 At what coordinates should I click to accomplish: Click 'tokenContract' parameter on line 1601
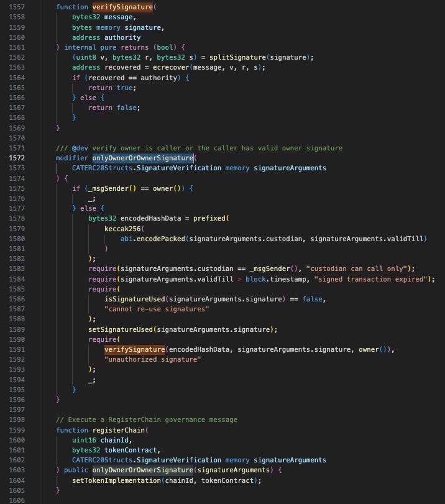131,450
